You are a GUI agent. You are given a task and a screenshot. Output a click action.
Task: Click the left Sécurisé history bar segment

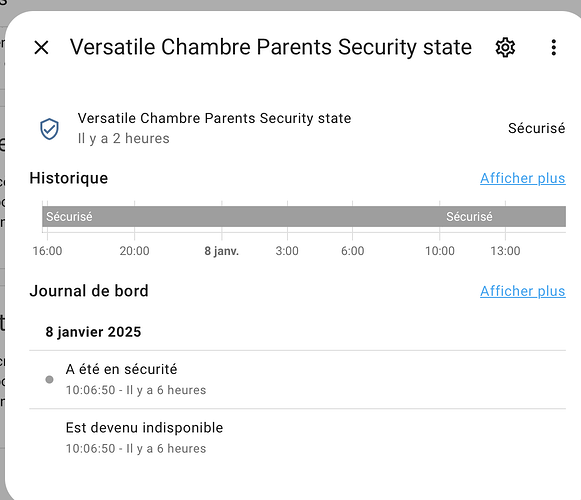(241, 216)
